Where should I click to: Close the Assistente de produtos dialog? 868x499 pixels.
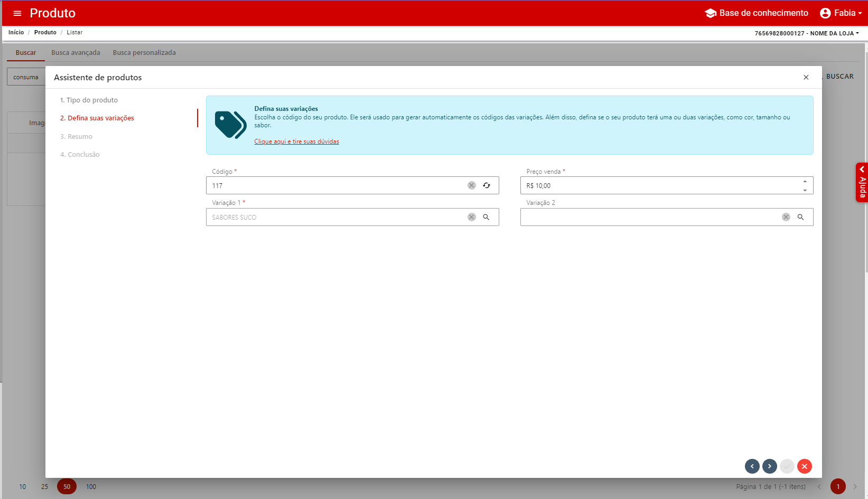click(806, 78)
